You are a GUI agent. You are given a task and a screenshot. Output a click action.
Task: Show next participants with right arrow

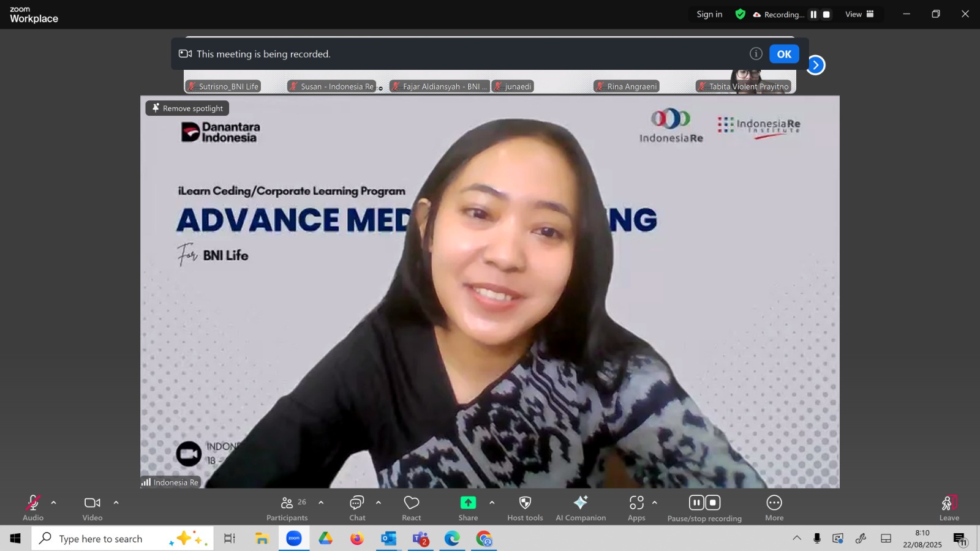pyautogui.click(x=816, y=65)
